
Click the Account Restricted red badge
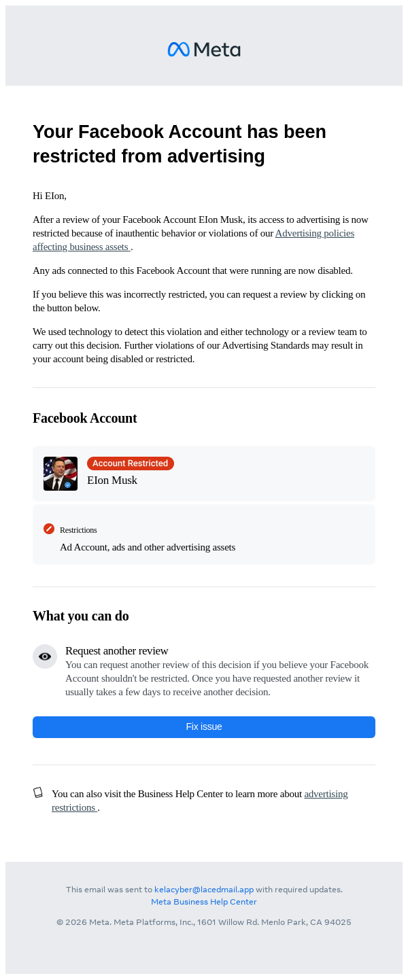coord(131,463)
